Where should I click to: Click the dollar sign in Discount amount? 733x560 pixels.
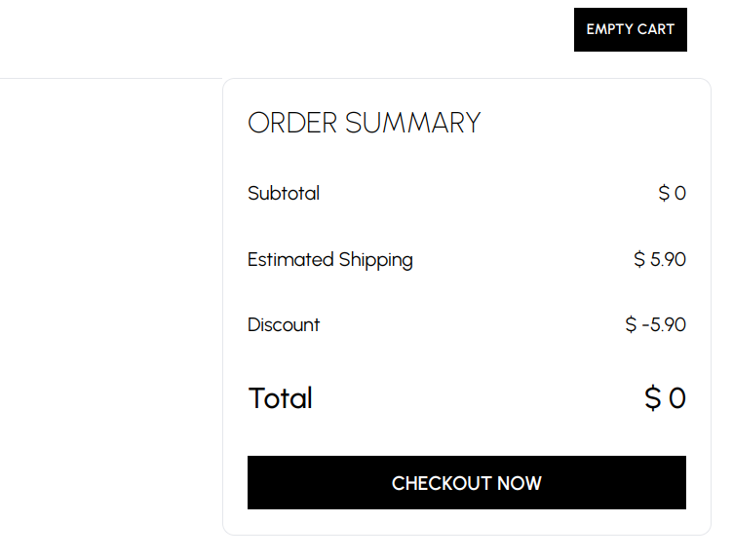[631, 325]
